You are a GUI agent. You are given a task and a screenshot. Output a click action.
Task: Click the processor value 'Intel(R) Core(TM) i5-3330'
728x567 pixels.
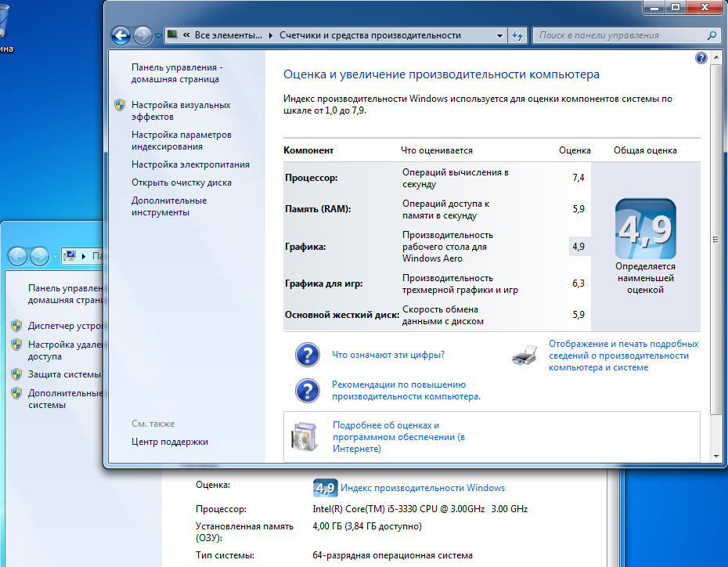click(420, 509)
